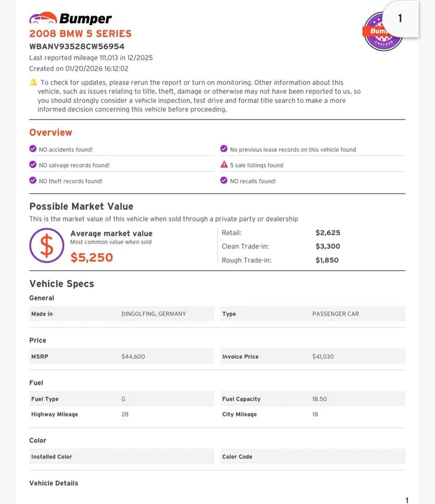Select the page 1 indicator tab
This screenshot has height=504, width=435.
[400, 18]
